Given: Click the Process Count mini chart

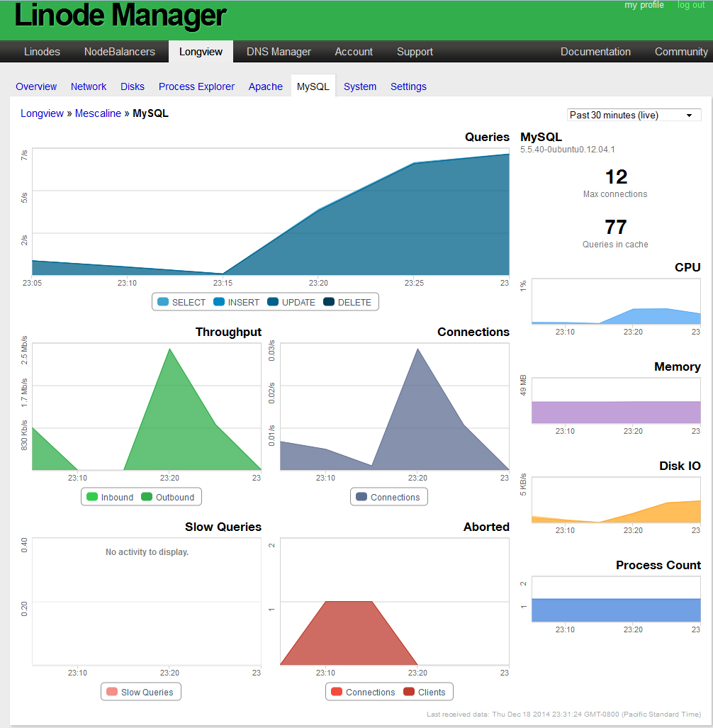Looking at the screenshot, I should (x=616, y=600).
